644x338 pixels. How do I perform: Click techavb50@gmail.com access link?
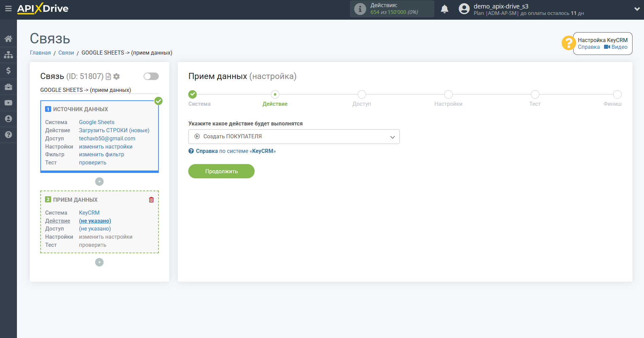point(107,138)
